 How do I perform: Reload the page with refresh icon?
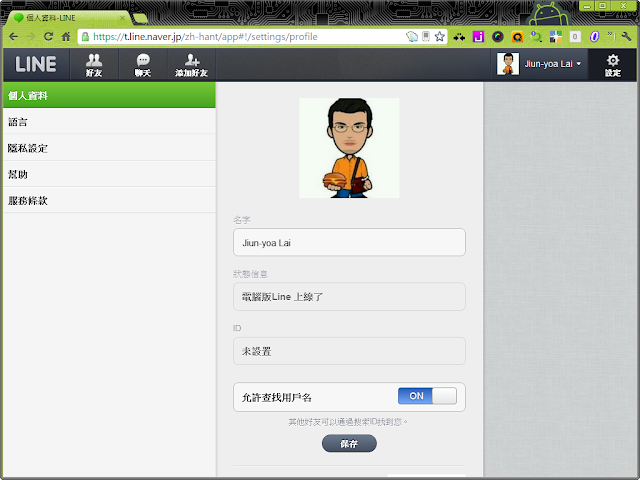tap(49, 37)
